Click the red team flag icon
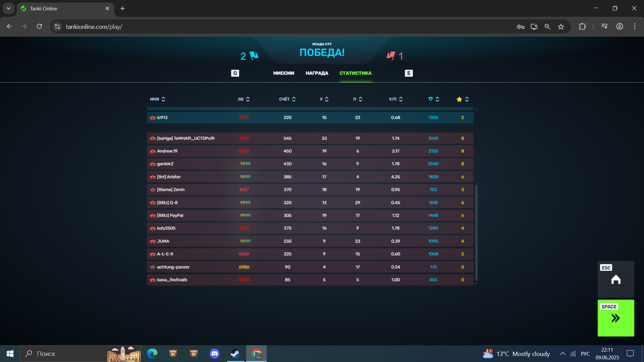Image resolution: width=644 pixels, height=362 pixels. 391,56
